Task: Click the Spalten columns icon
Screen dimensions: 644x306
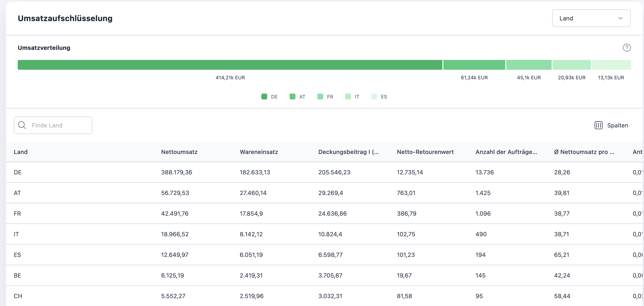Action: coord(598,125)
